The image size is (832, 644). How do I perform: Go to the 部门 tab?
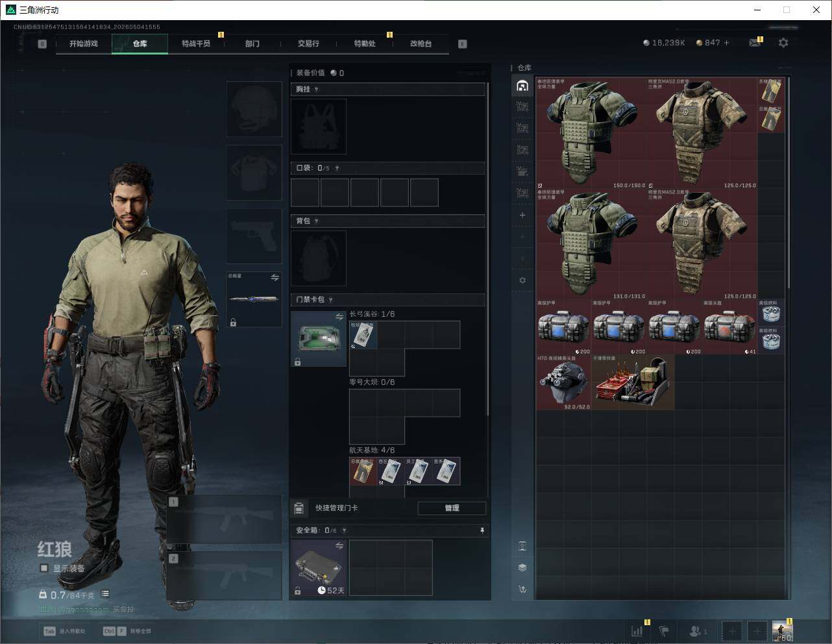coord(252,43)
